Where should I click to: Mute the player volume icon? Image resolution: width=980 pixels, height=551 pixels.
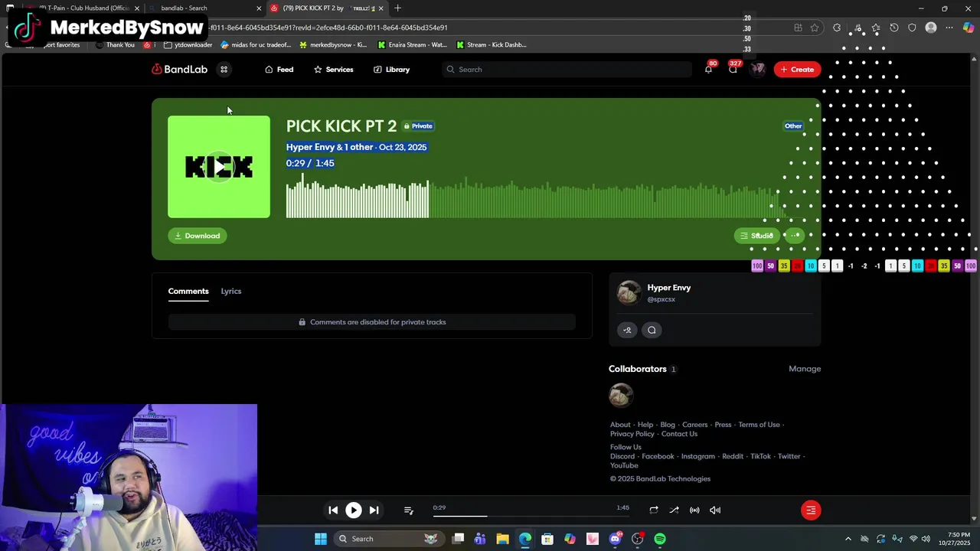(x=715, y=510)
